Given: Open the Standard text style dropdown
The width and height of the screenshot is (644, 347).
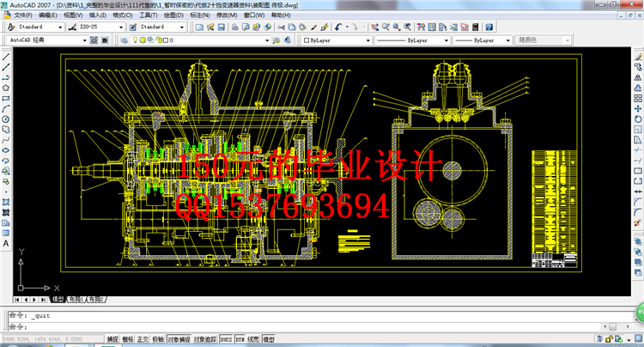Looking at the screenshot, I should [x=60, y=27].
